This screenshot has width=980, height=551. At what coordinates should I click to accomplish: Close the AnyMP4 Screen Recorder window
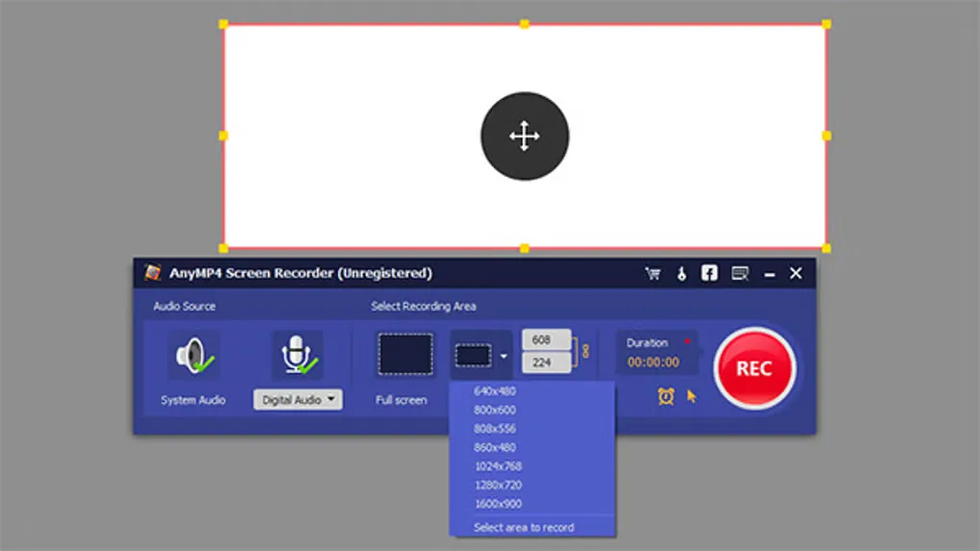796,273
